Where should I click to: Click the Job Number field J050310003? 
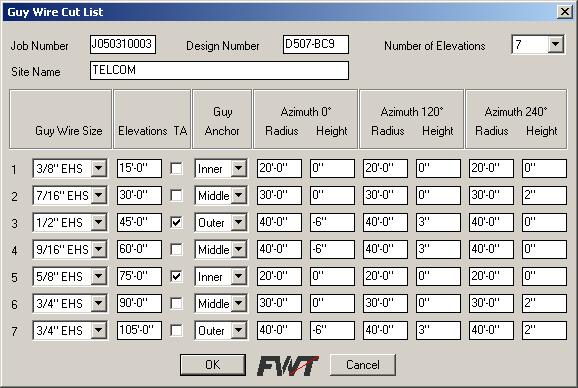tap(123, 45)
